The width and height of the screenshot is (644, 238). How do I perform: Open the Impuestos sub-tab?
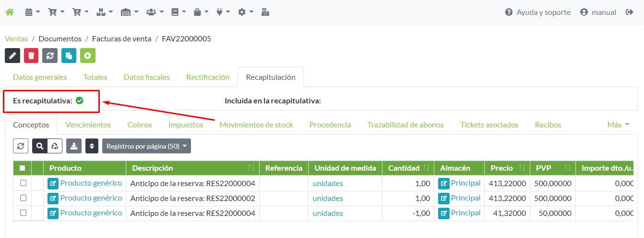coord(186,125)
